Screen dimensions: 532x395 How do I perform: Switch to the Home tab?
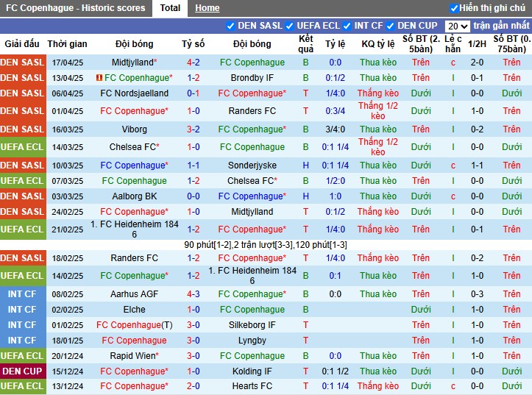pos(207,8)
